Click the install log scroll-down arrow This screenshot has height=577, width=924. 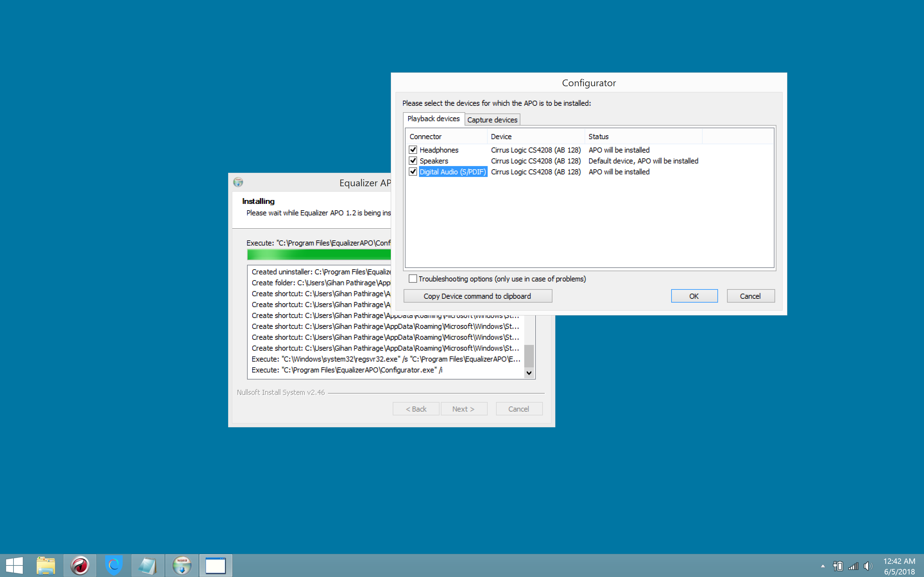tap(529, 373)
